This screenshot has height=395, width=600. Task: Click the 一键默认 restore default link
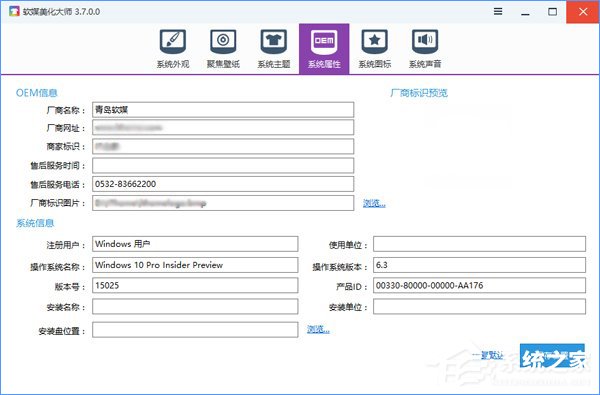[488, 356]
